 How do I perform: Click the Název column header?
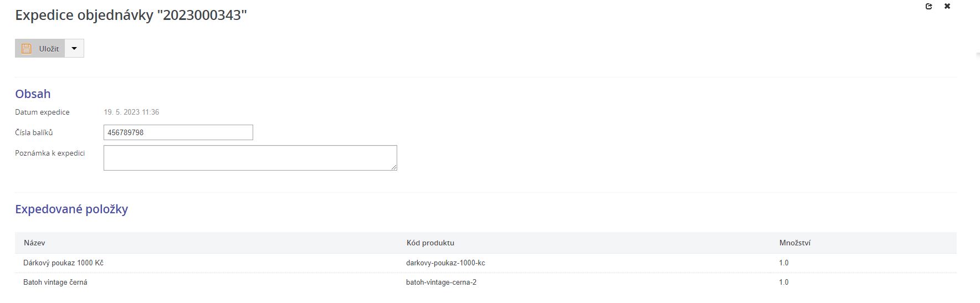coord(34,243)
